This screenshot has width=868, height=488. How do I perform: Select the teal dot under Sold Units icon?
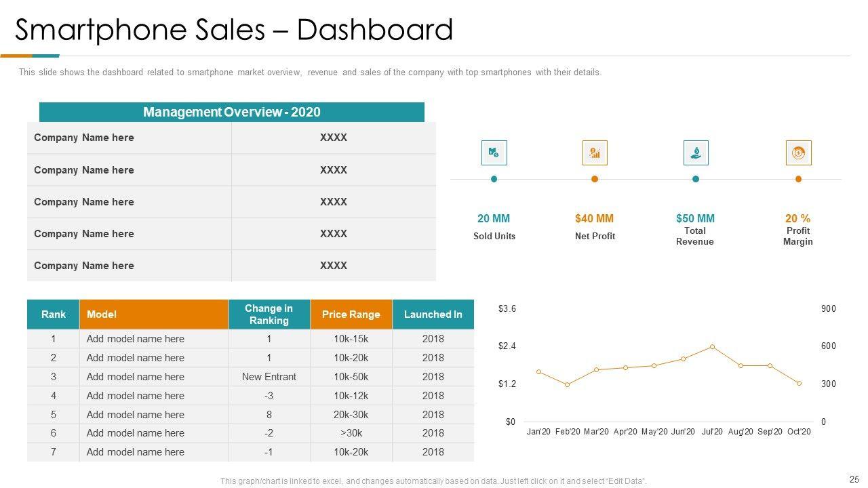coord(494,179)
